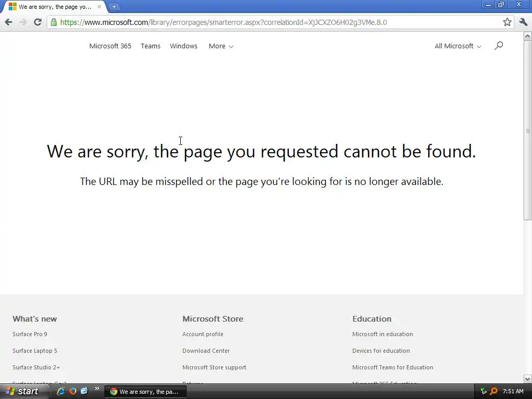Open the Surface Laptop 5 link

pyautogui.click(x=35, y=351)
